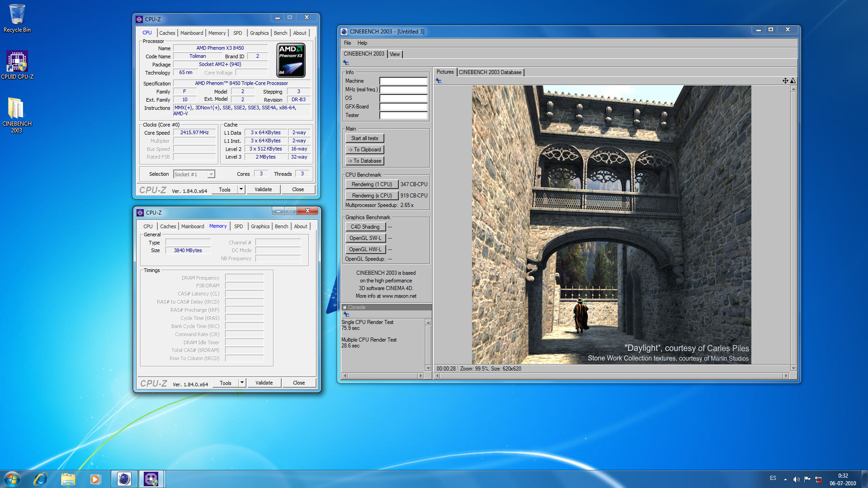Open the Help menu in CINEBENCH
This screenshot has width=868, height=488.
362,43
